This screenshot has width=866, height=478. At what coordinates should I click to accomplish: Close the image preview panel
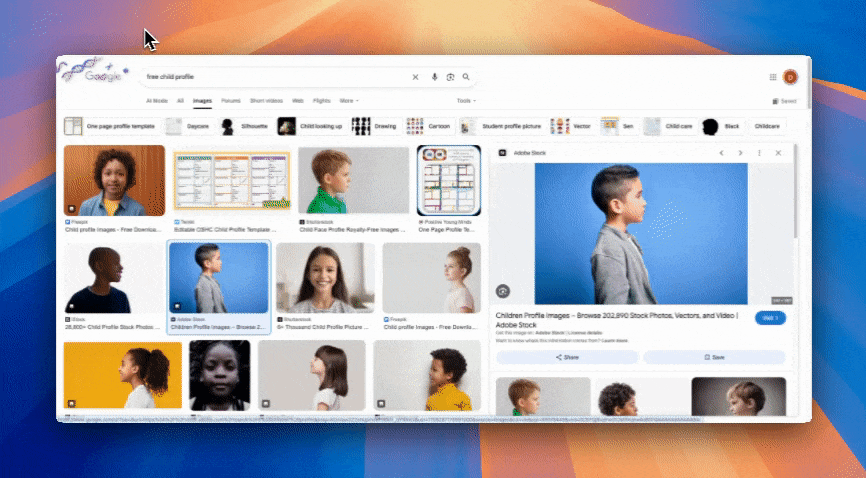pos(778,153)
